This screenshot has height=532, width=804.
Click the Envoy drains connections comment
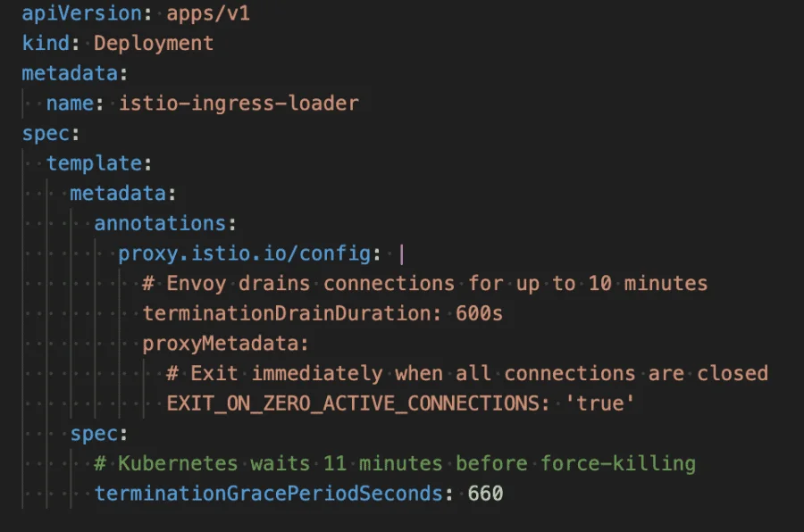[x=424, y=284]
